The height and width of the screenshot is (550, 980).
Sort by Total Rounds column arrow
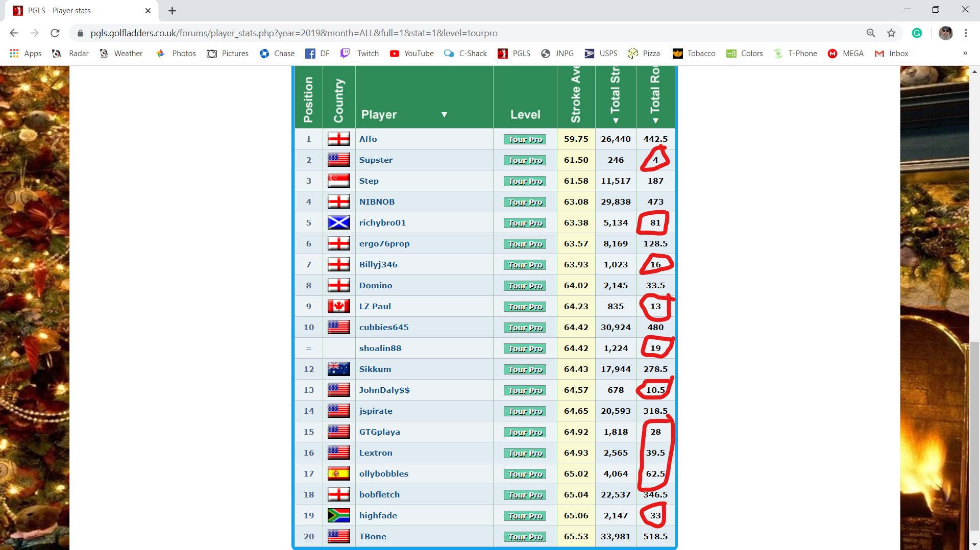point(655,121)
